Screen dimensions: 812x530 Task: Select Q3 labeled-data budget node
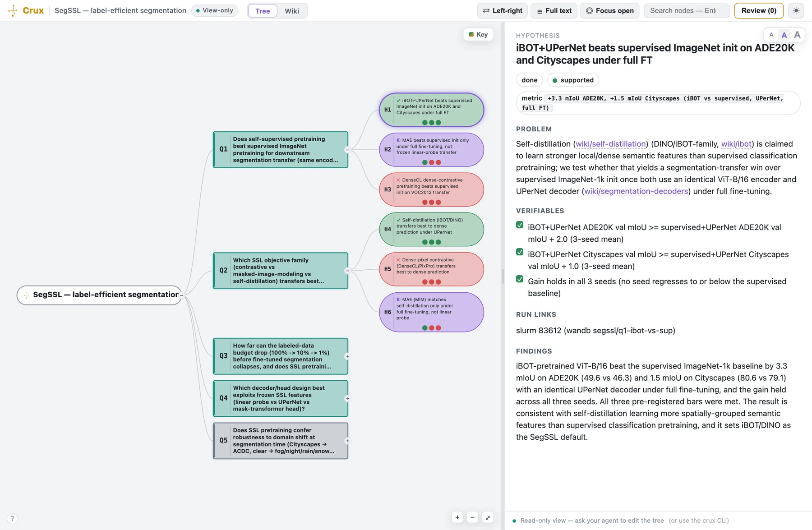(280, 356)
